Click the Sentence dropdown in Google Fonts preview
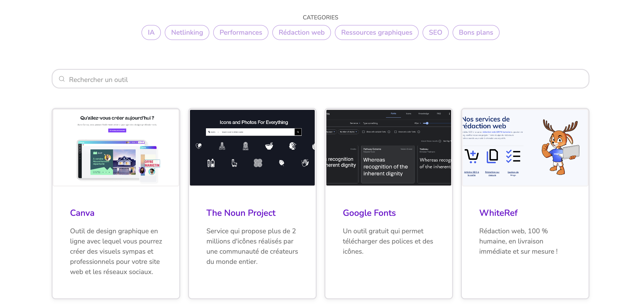Image resolution: width=644 pixels, height=308 pixels. click(x=355, y=123)
